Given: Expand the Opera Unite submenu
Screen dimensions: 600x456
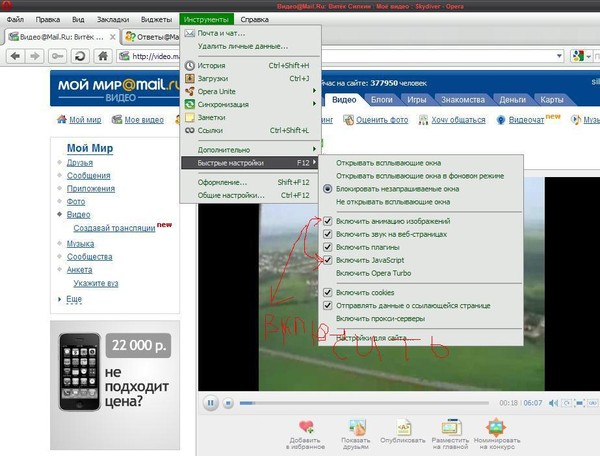Looking at the screenshot, I should pyautogui.click(x=251, y=91).
